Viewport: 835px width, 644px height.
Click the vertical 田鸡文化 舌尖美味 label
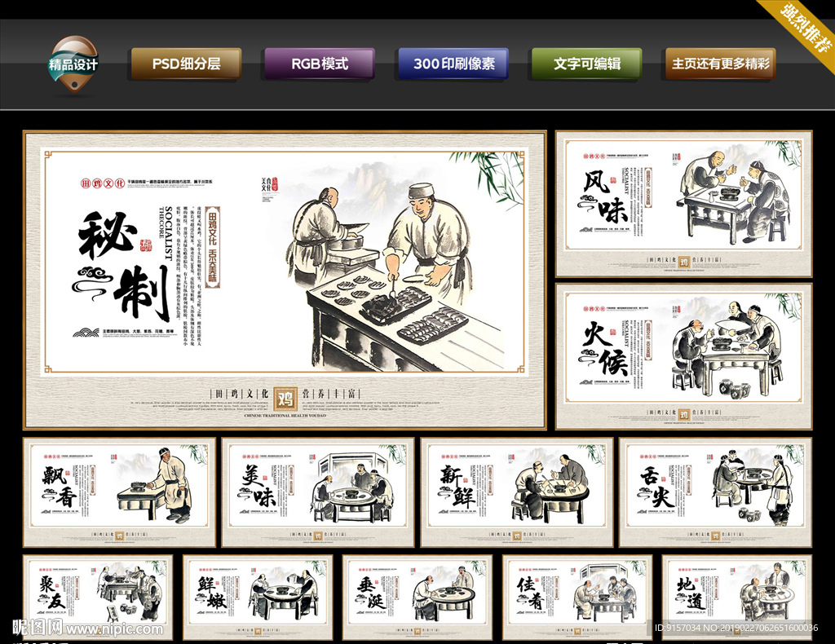point(213,247)
